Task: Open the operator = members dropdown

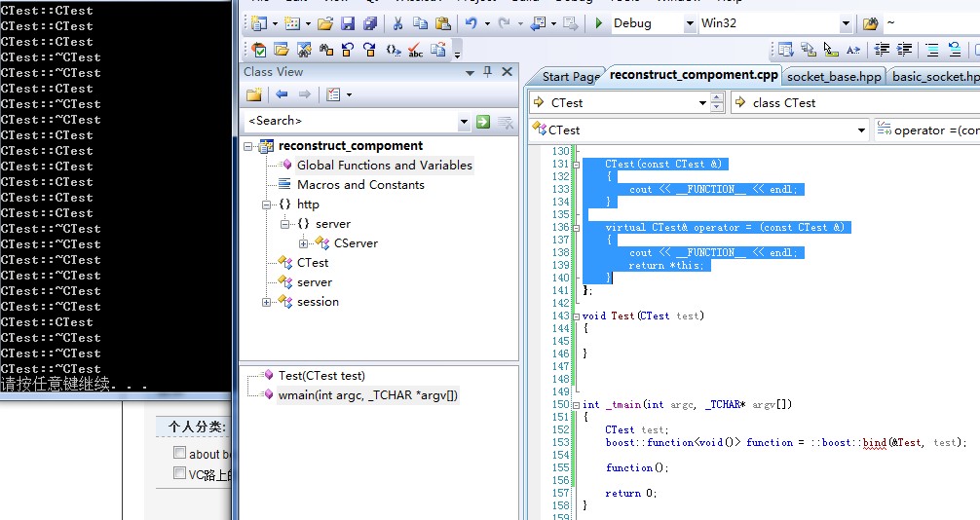Action: pyautogui.click(x=926, y=130)
